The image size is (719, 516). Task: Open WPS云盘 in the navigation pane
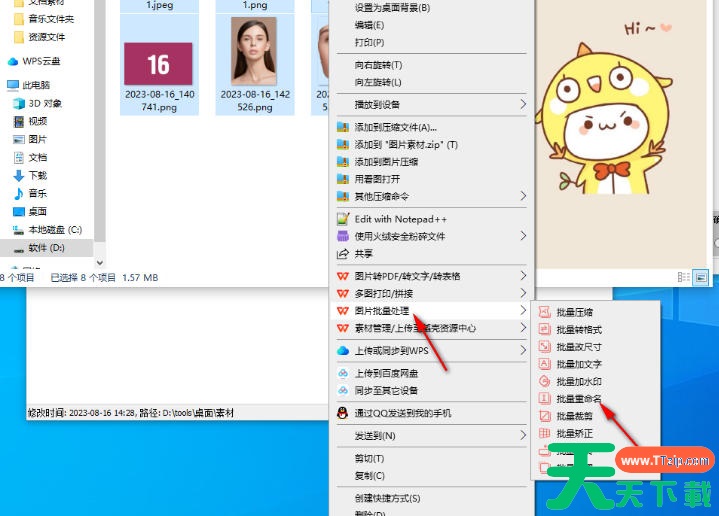pyautogui.click(x=41, y=61)
